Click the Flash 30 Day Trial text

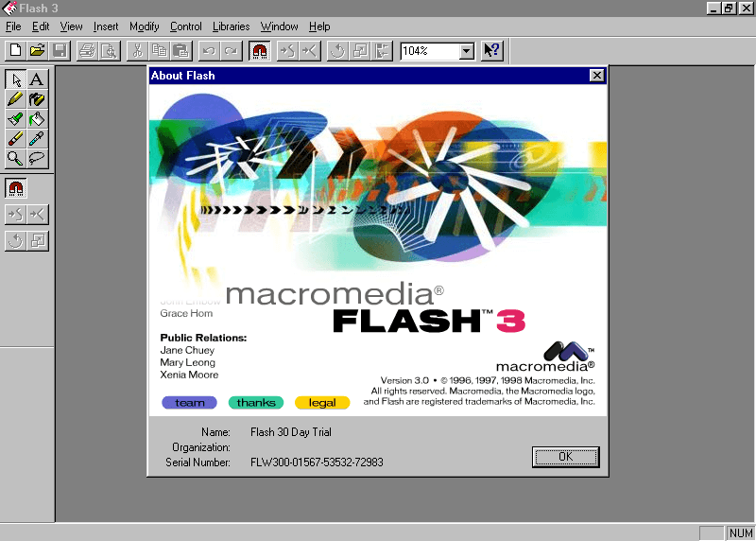click(291, 432)
